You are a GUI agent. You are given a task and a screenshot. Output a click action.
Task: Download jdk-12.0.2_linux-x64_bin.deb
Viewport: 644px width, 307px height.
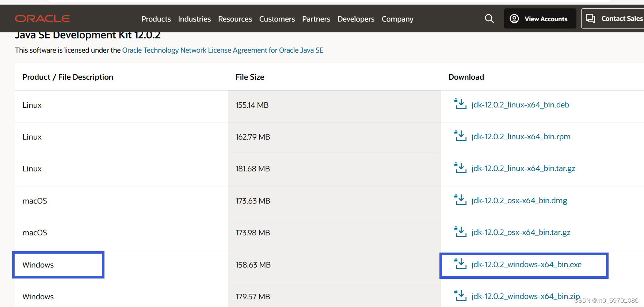point(520,105)
